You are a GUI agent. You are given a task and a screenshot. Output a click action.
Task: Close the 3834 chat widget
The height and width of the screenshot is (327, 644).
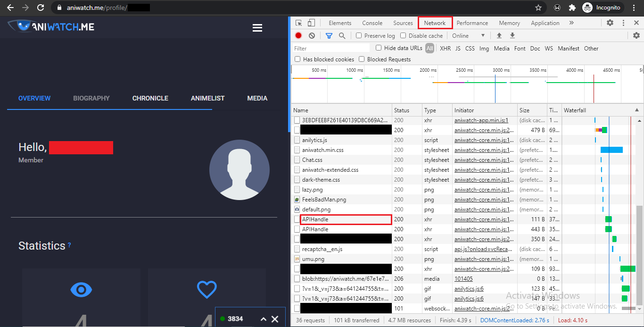(x=275, y=319)
